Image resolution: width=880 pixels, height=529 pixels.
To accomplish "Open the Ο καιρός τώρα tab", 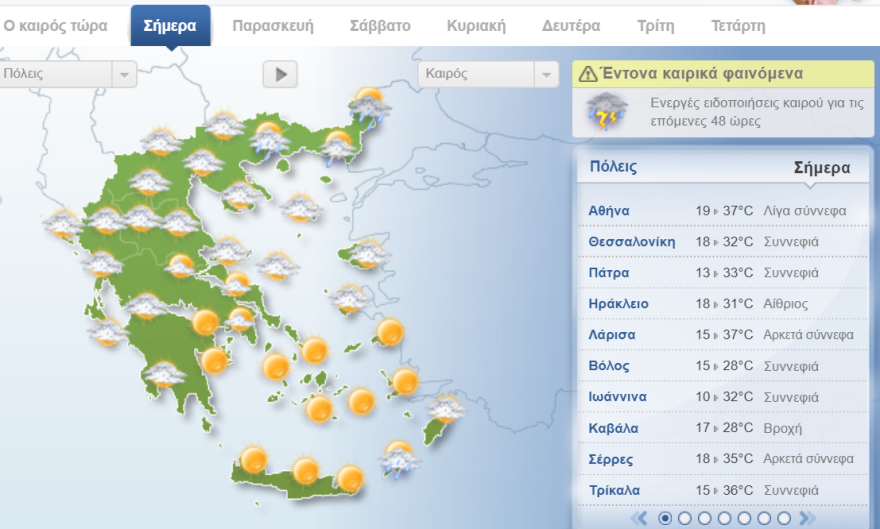I will pyautogui.click(x=56, y=26).
